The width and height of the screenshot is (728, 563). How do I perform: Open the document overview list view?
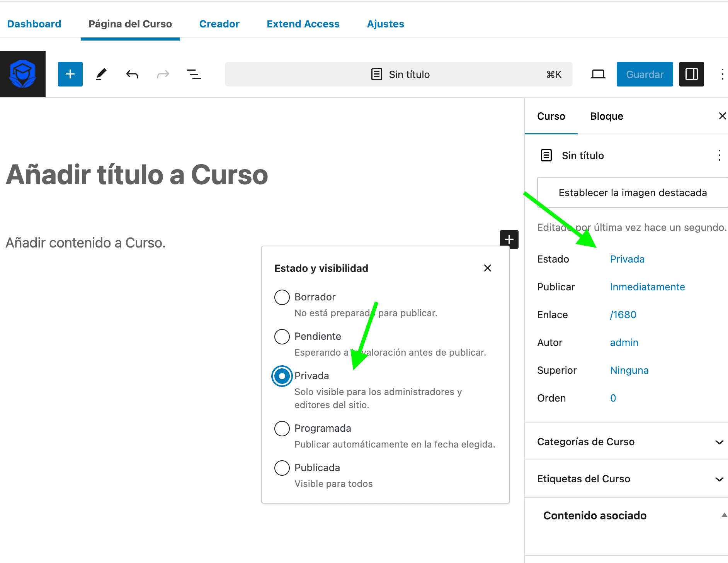194,74
